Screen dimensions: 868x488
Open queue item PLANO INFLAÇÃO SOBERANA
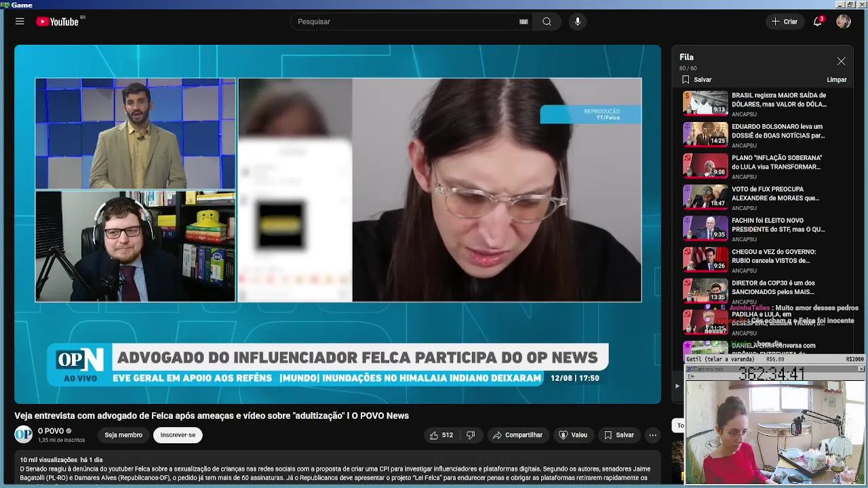tap(764, 166)
